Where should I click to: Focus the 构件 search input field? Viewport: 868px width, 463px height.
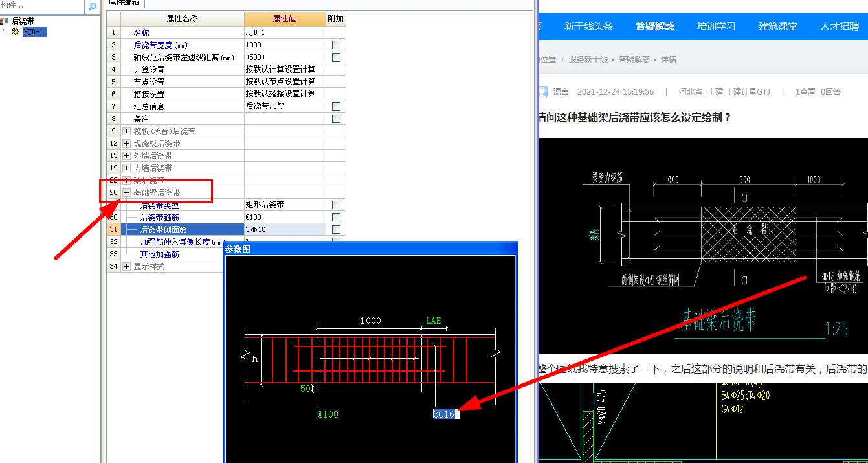pyautogui.click(x=41, y=6)
